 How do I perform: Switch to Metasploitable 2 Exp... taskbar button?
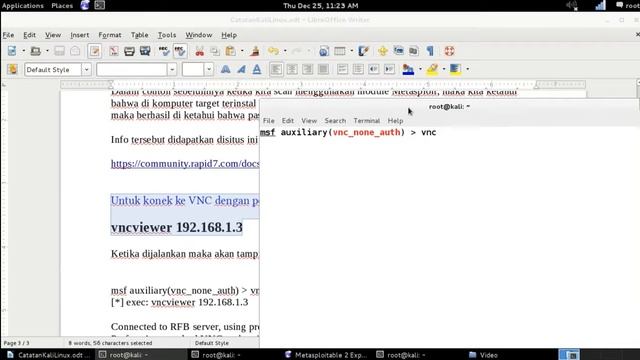click(326, 355)
